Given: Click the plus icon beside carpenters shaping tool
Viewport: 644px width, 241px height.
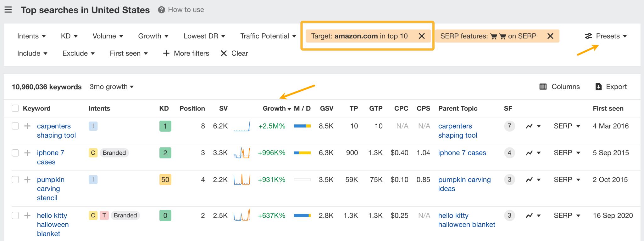Looking at the screenshot, I should coord(27,126).
